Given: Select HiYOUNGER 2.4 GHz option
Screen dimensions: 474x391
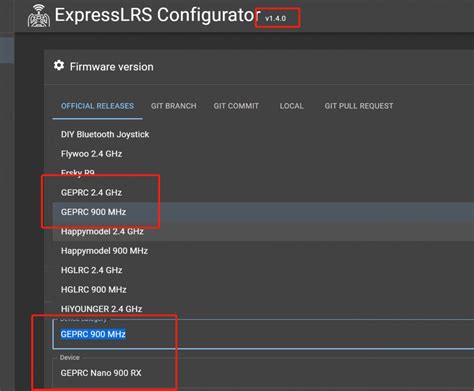Looking at the screenshot, I should pos(263,309).
